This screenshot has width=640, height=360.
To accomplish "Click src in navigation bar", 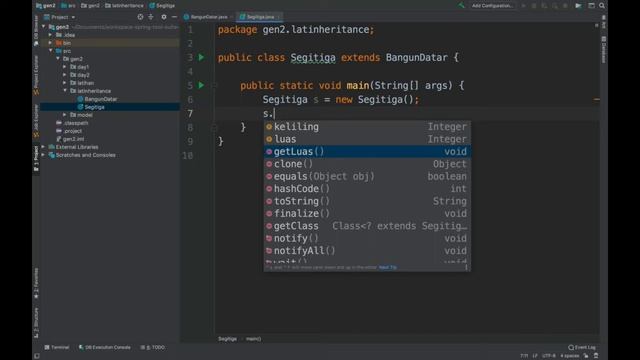I will 68,6.
